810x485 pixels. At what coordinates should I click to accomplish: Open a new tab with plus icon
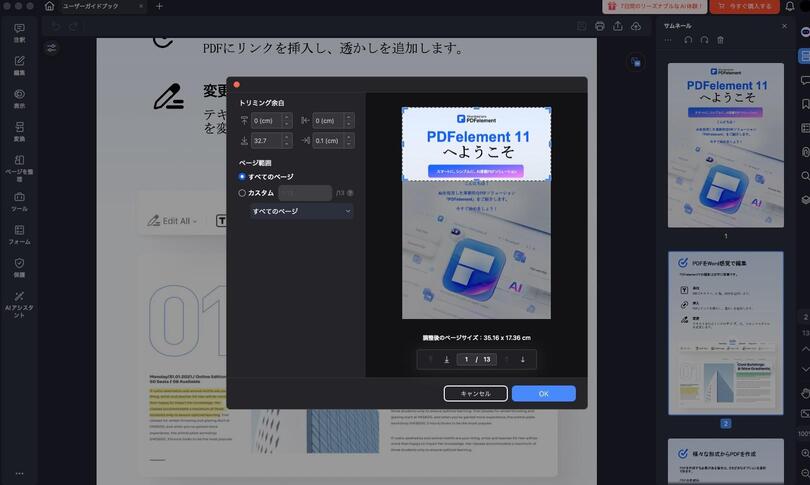coord(159,6)
